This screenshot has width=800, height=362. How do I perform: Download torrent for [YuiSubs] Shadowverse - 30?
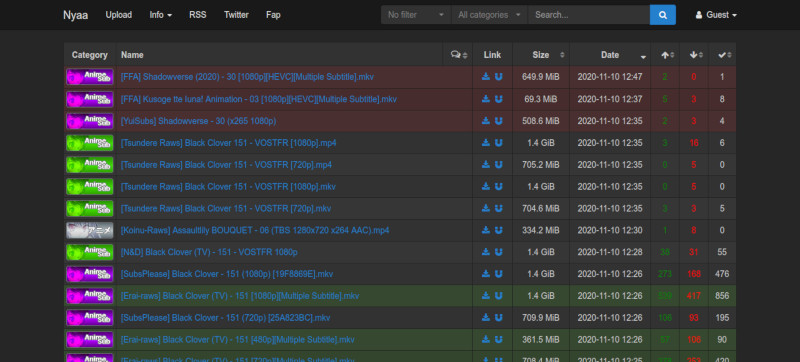click(486, 121)
